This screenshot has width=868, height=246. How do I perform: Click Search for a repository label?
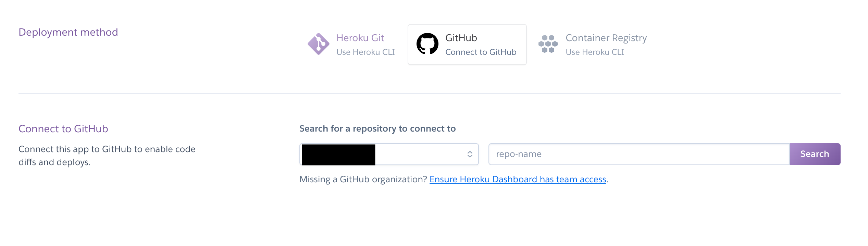[x=377, y=128]
